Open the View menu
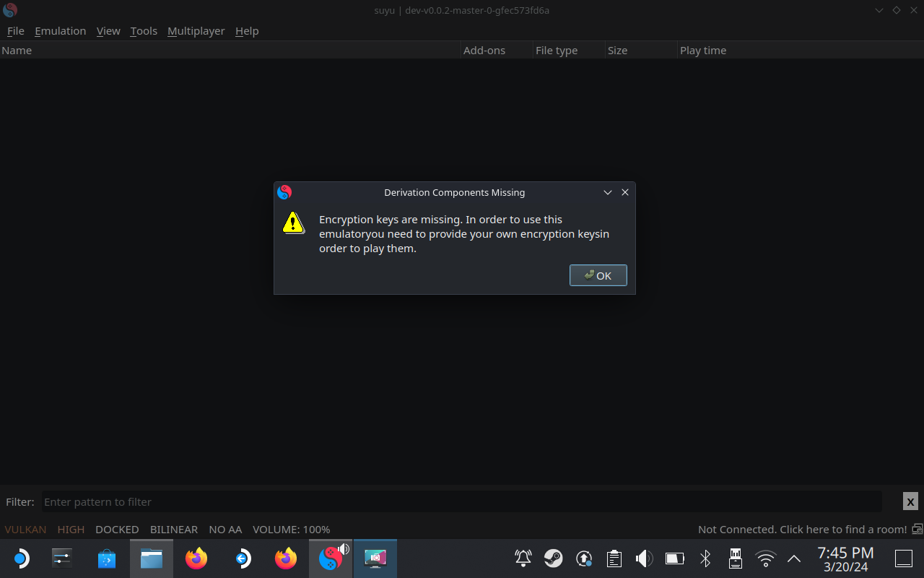The width and height of the screenshot is (924, 578). tap(108, 31)
